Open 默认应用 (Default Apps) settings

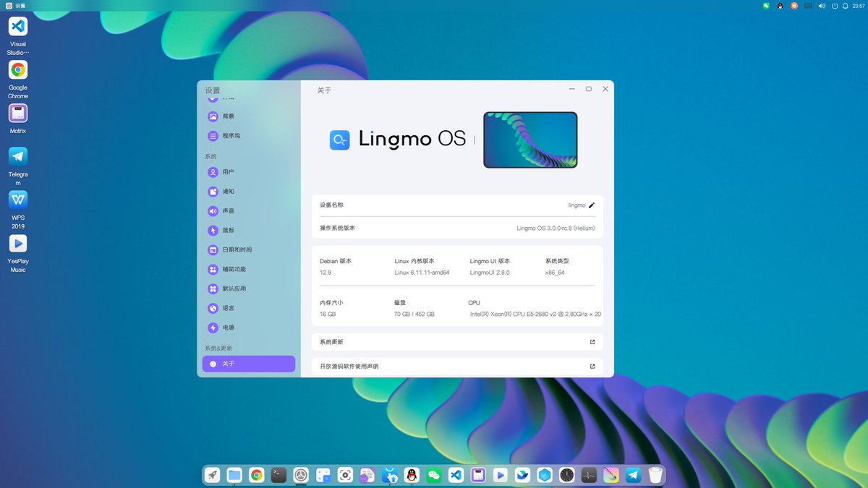(249, 288)
